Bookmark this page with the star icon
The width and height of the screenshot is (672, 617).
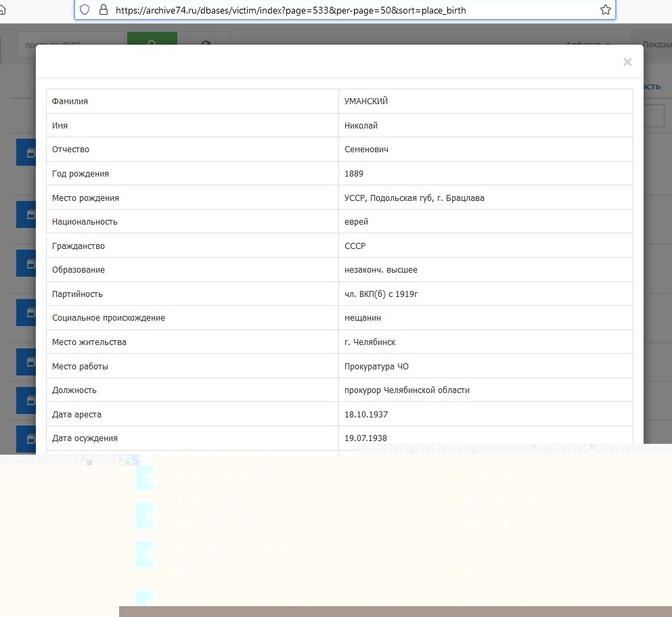coord(605,10)
